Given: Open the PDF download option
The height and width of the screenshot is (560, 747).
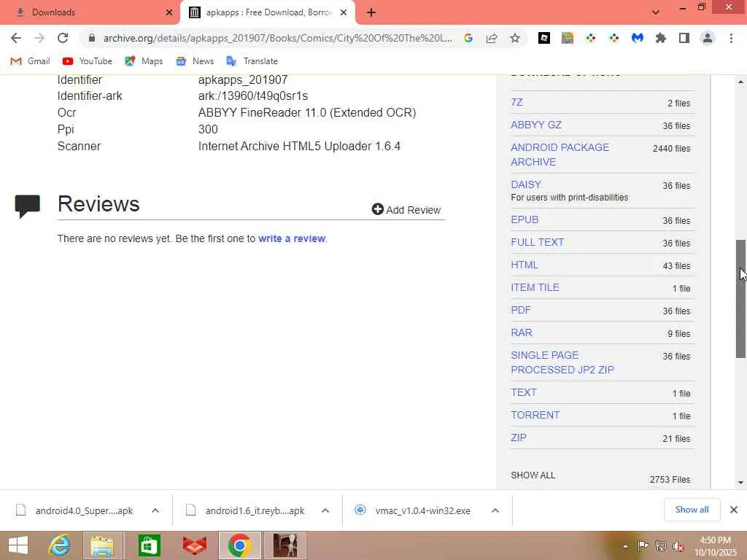Looking at the screenshot, I should (521, 310).
